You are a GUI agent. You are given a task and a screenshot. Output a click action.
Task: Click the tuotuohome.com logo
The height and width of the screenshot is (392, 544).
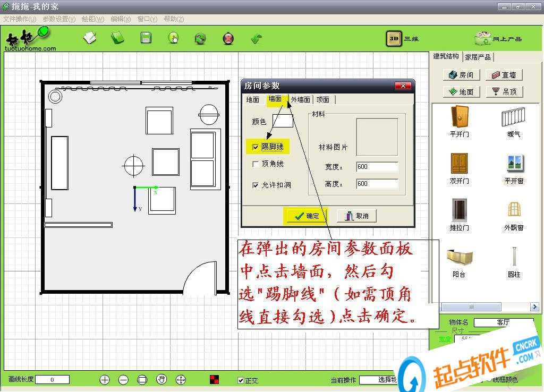tap(30, 39)
